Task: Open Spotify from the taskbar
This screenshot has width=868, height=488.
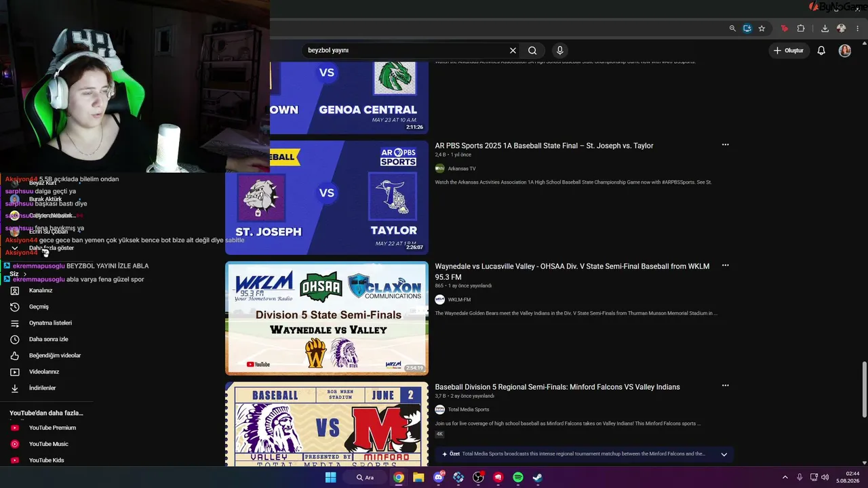Action: (x=518, y=477)
